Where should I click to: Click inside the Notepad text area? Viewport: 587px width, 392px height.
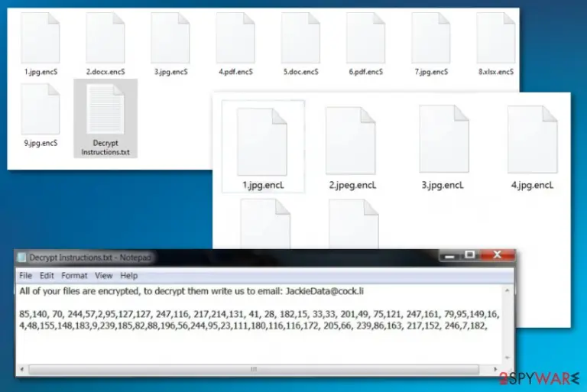point(259,324)
